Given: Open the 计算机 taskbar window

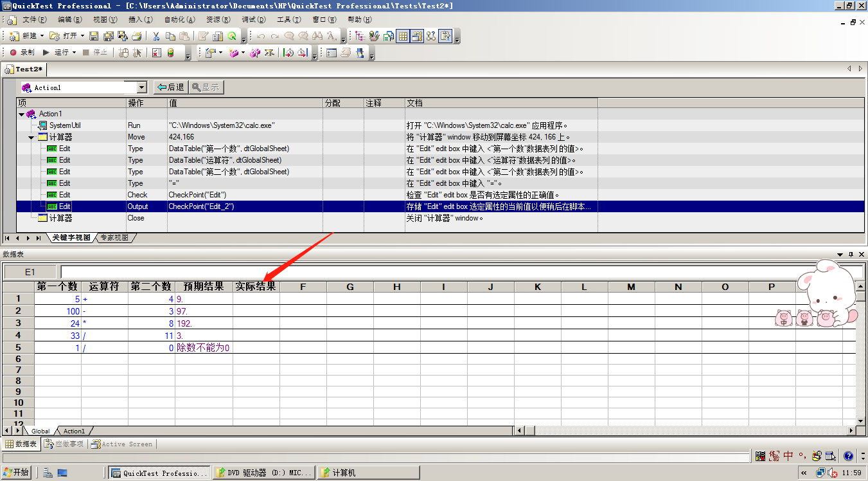Looking at the screenshot, I should (368, 473).
